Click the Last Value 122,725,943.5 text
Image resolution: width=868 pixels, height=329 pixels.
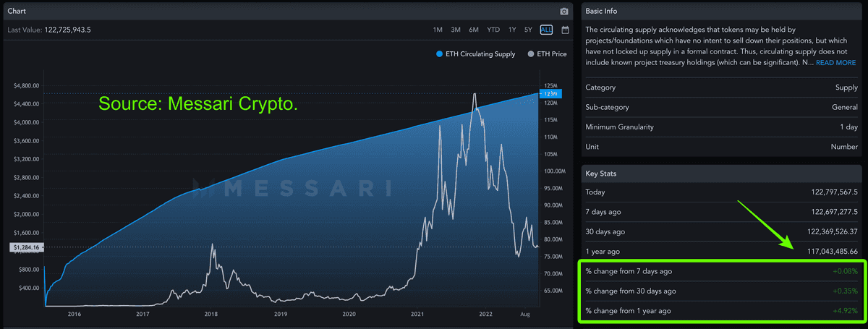click(48, 30)
